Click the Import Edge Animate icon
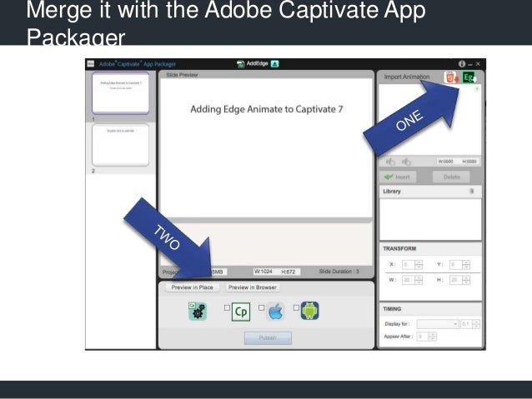Screen dimensions: 532x399 coord(469,77)
